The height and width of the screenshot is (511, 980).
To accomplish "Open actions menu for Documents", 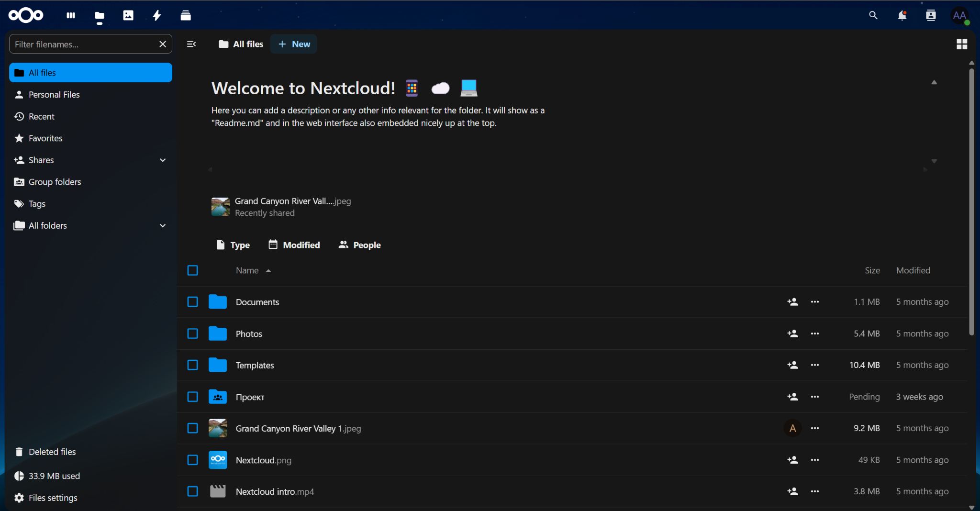I will 815,302.
